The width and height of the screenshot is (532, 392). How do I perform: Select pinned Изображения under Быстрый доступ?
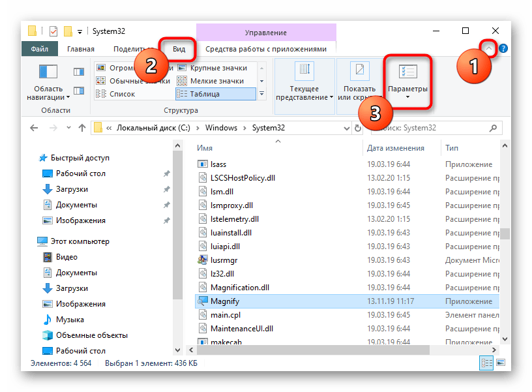81,220
